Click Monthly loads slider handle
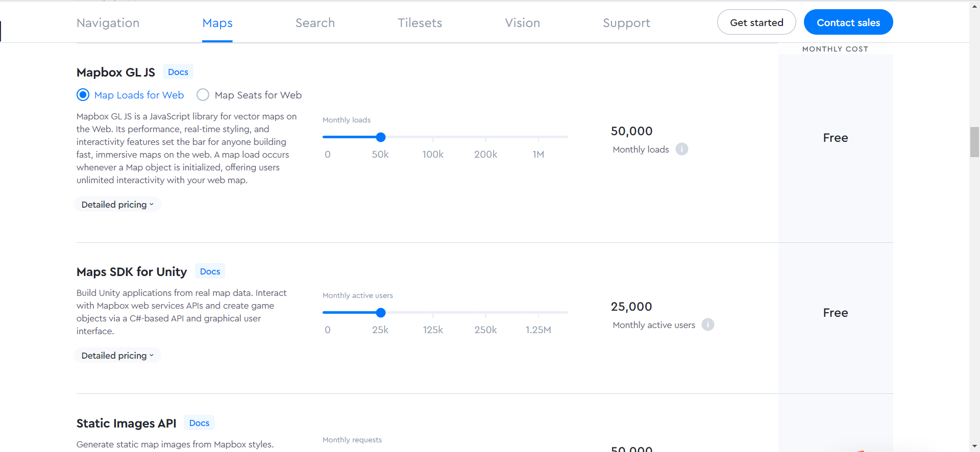 (381, 137)
